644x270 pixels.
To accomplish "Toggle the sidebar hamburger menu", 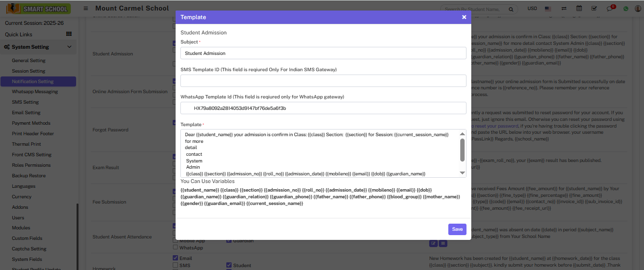I will (86, 9).
